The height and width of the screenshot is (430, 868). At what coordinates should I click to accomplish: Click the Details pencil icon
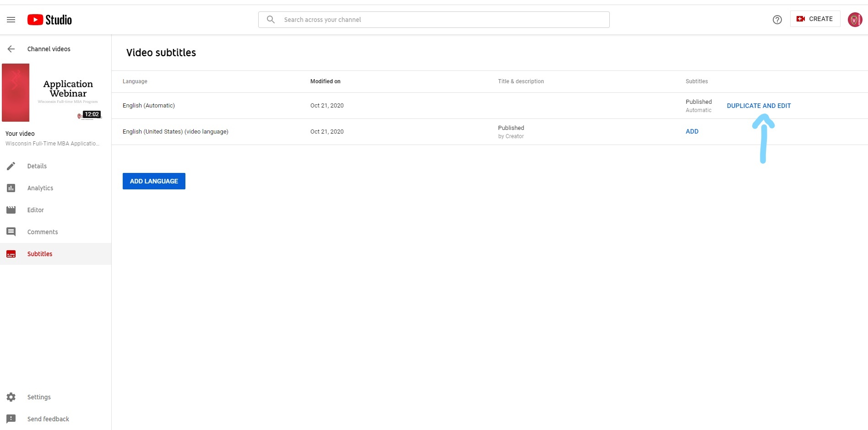[11, 166]
